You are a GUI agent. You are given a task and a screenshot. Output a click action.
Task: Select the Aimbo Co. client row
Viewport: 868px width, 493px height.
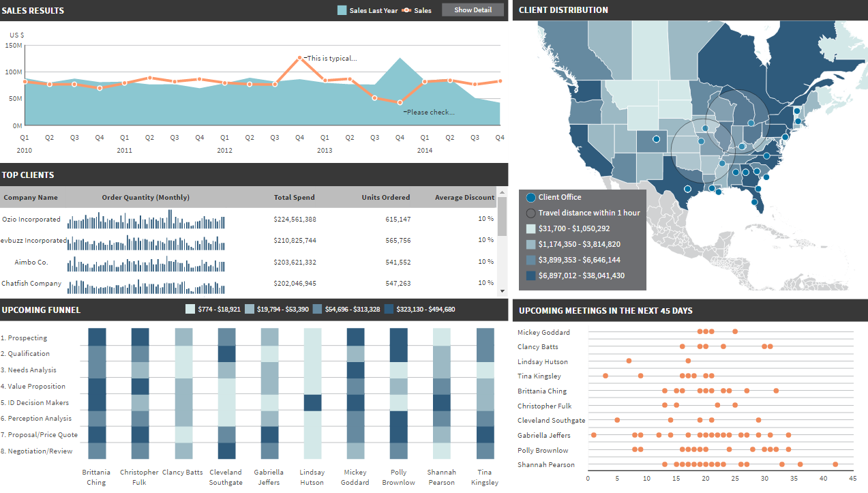coord(249,262)
